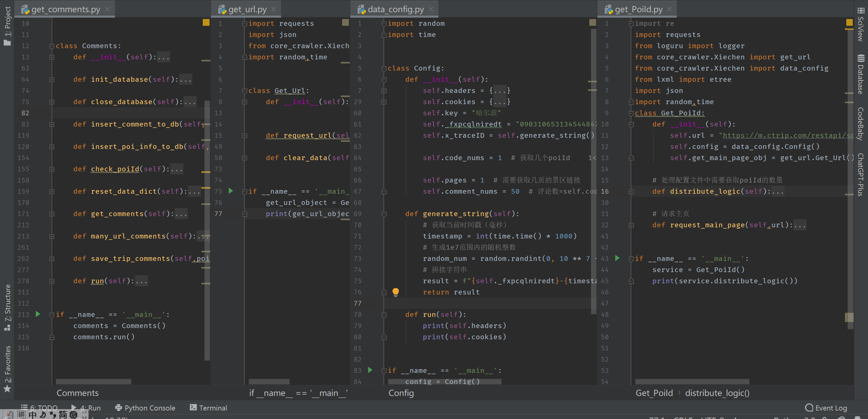This screenshot has width=868, height=419.
Task: Expand get_comments method fold
Action: pos(52,214)
